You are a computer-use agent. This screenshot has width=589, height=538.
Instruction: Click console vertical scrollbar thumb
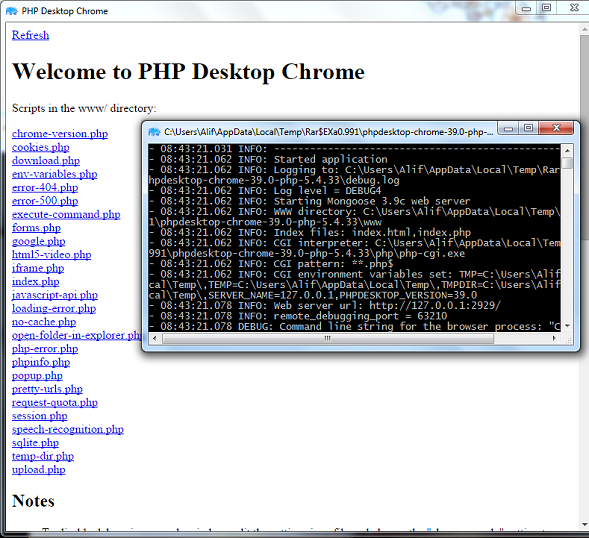point(567,163)
